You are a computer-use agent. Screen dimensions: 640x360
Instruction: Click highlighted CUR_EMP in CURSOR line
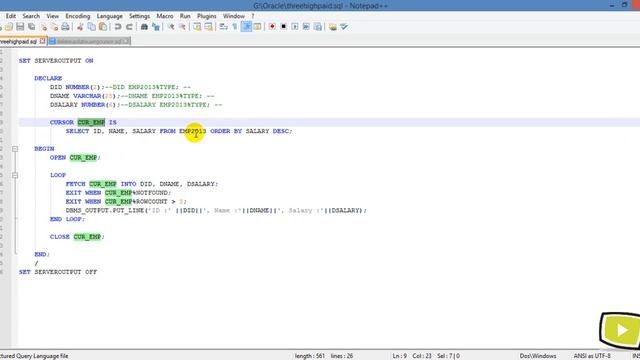(91, 122)
